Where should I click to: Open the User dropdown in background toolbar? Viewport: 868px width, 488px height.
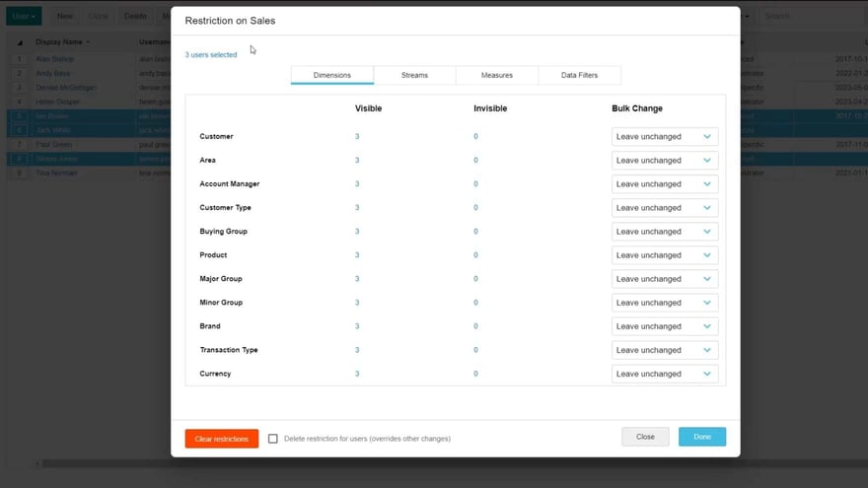pyautogui.click(x=24, y=16)
